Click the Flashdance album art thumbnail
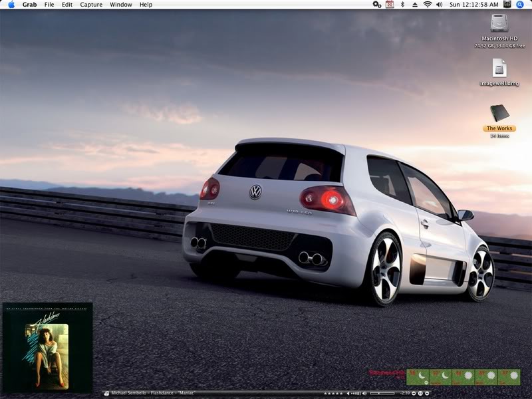Viewport: 532px width, 399px height. (x=47, y=346)
